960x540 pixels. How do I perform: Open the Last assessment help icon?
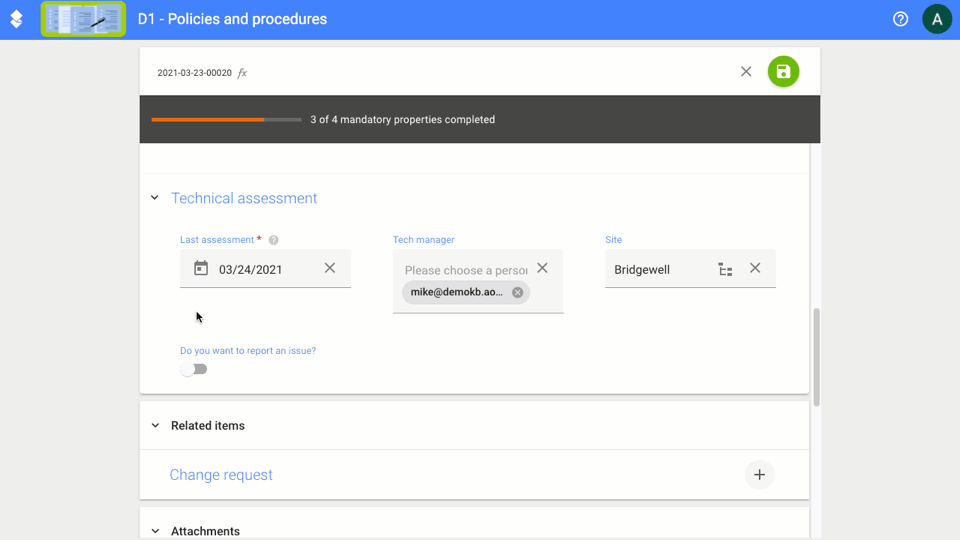(274, 240)
